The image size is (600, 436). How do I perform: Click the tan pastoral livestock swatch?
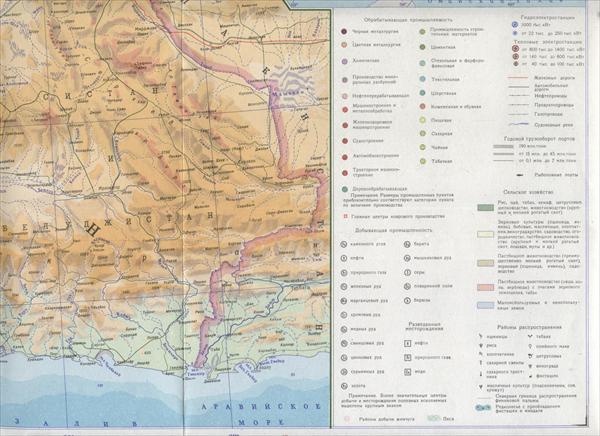click(485, 263)
